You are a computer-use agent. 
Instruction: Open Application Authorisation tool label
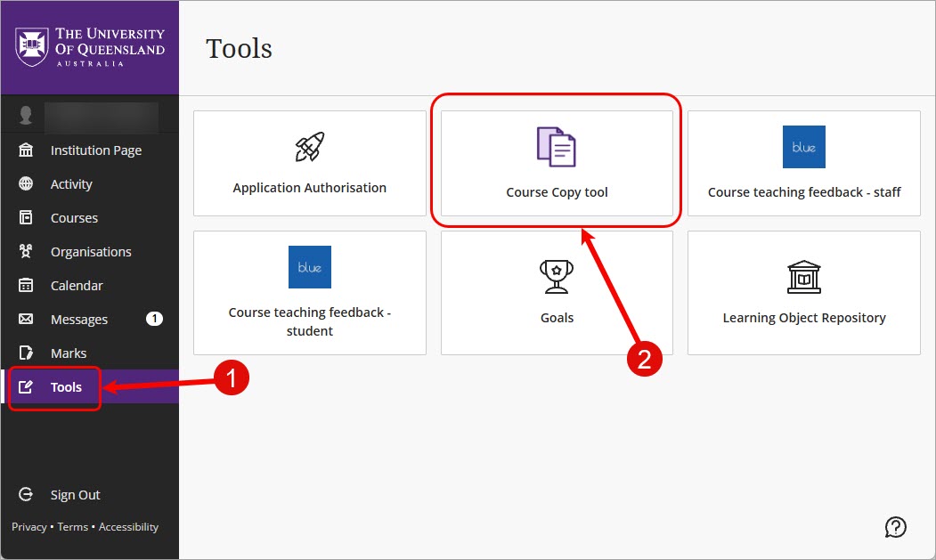pos(309,188)
